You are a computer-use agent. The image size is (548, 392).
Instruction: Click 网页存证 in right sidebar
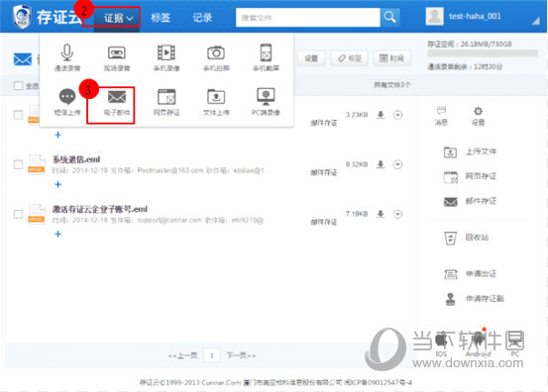pyautogui.click(x=470, y=176)
